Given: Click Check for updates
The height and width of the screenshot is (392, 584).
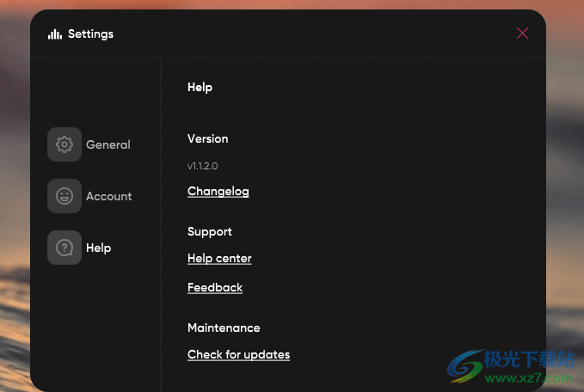Looking at the screenshot, I should pyautogui.click(x=238, y=354).
